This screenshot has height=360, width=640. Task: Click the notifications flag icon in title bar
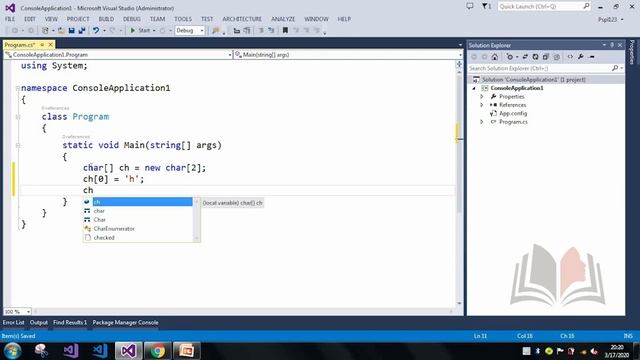pos(486,7)
